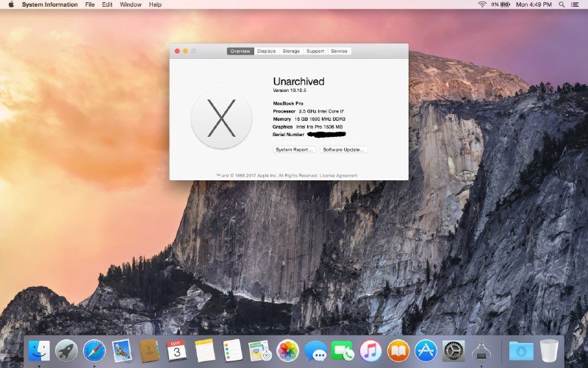This screenshot has height=368, width=588.
Task: Open the License Agreement link
Action: (x=339, y=175)
